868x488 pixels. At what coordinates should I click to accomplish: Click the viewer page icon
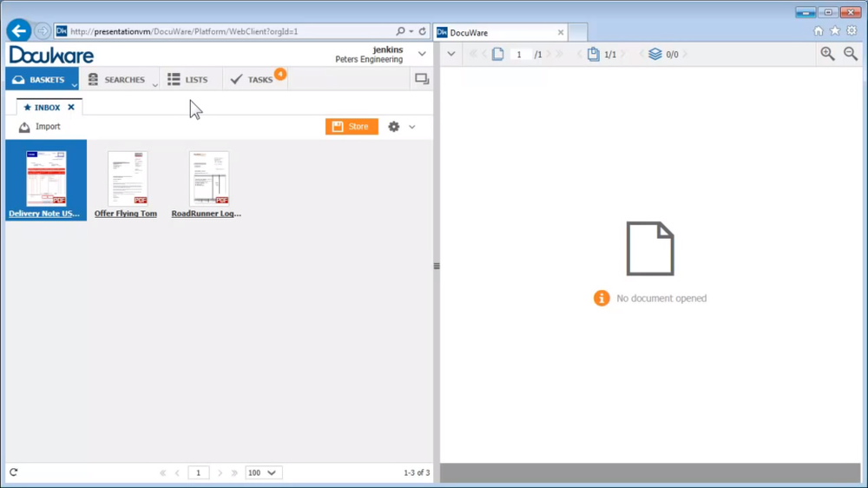click(x=497, y=55)
